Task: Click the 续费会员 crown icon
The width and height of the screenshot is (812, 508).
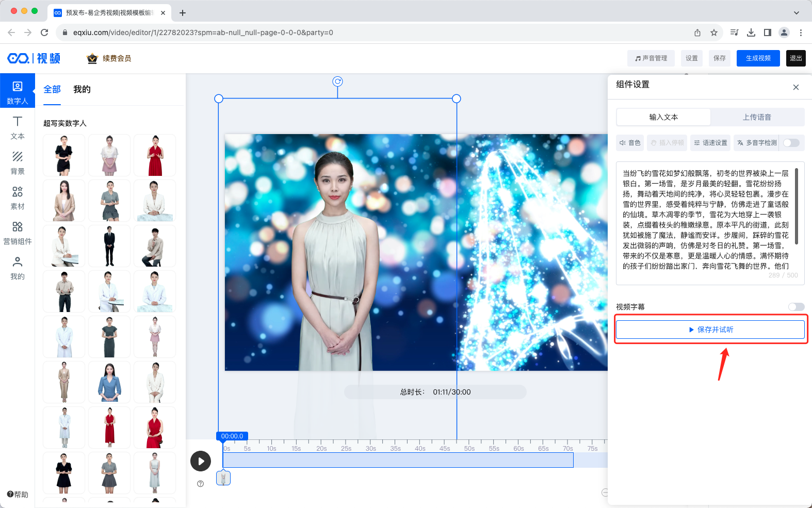Action: 92,58
